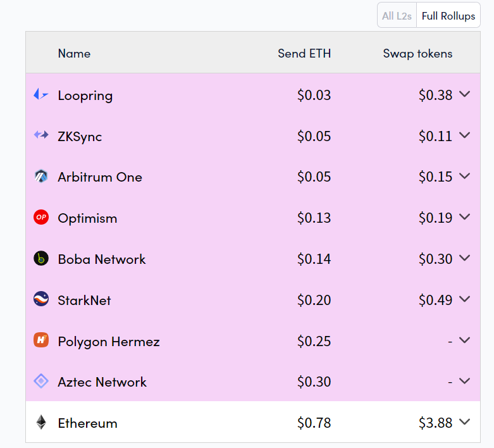Click the Boba Network logo icon
This screenshot has height=448, width=494.
[41, 258]
